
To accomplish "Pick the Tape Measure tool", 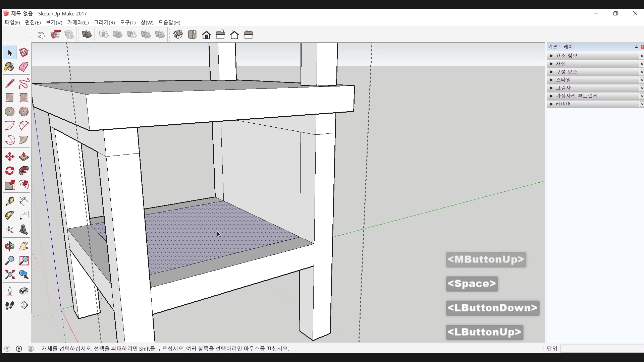I will 9,201.
